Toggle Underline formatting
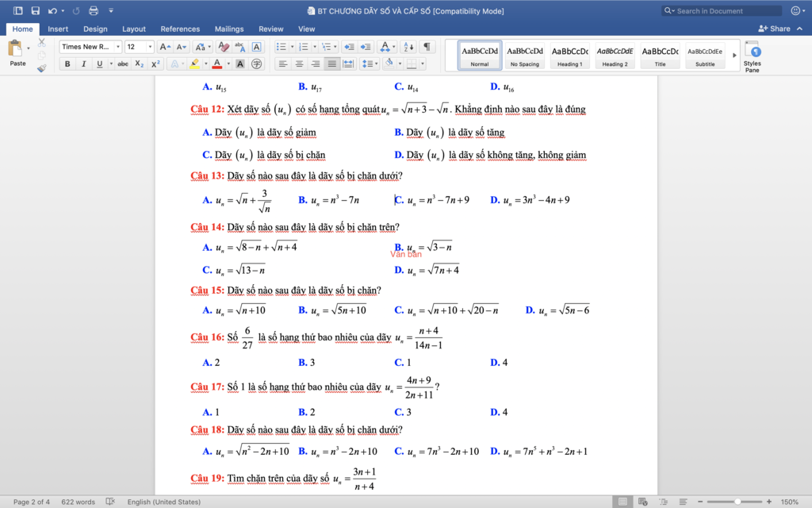Viewport: 812px width, 508px height. point(99,63)
